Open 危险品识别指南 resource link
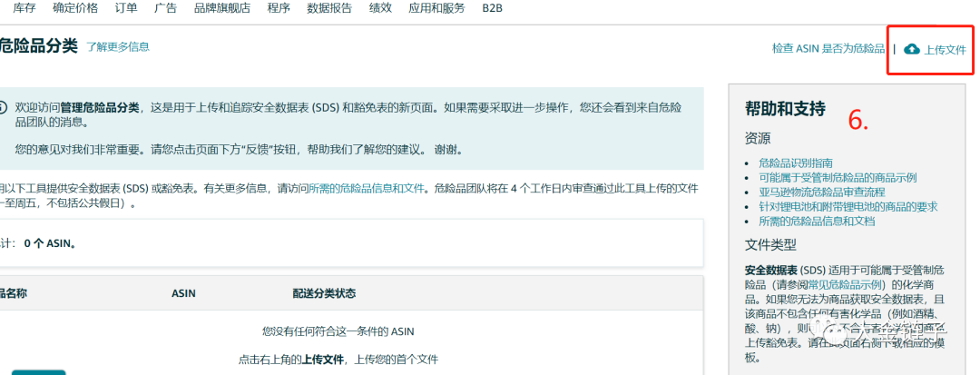 (x=795, y=163)
